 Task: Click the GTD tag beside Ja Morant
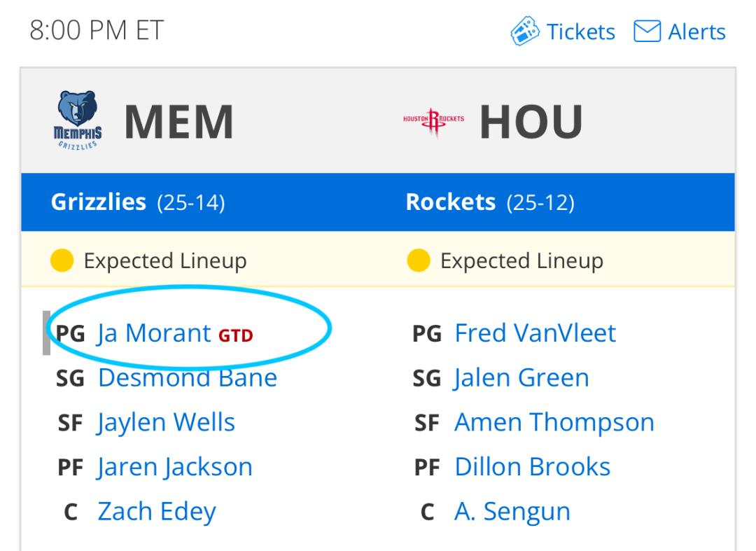pyautogui.click(x=236, y=335)
